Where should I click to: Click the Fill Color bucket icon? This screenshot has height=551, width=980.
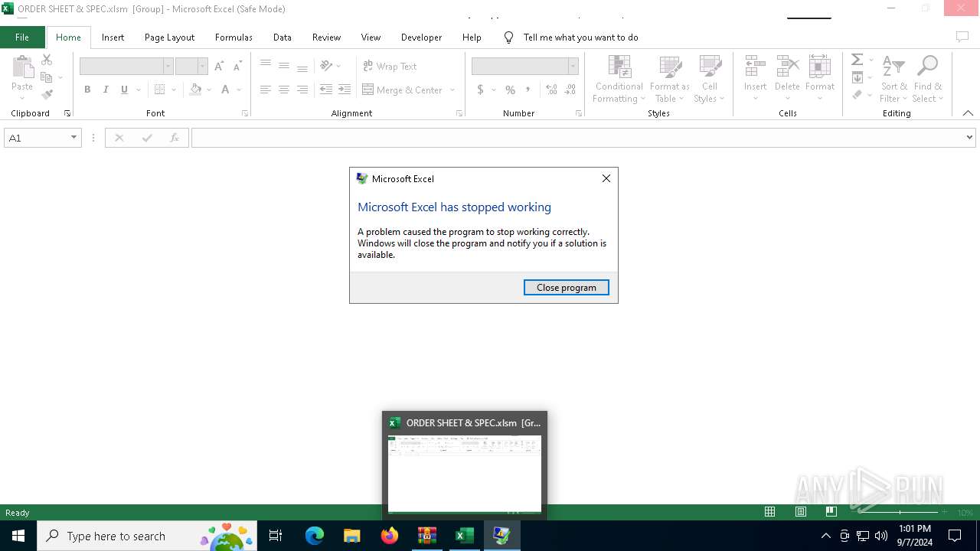pos(196,90)
